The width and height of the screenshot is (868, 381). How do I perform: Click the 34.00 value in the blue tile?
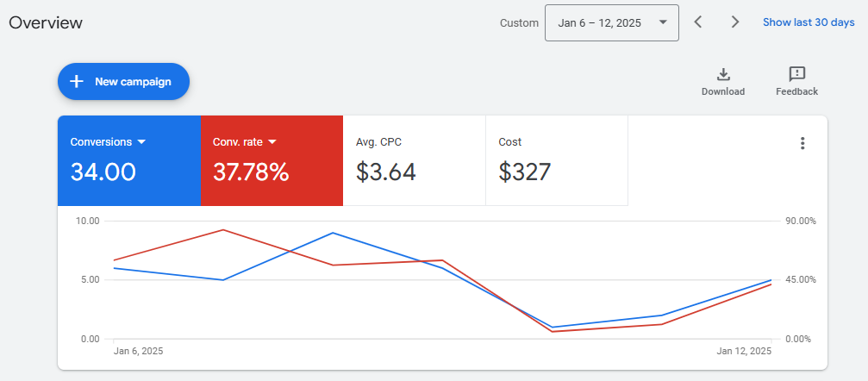pyautogui.click(x=103, y=172)
